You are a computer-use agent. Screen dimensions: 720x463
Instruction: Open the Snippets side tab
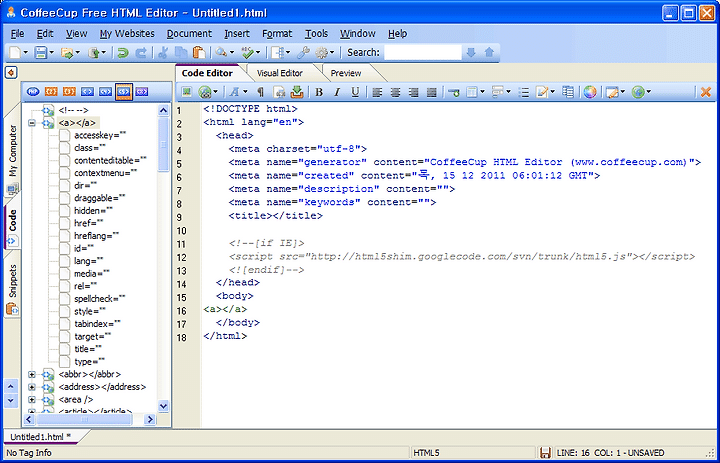pyautogui.click(x=12, y=289)
